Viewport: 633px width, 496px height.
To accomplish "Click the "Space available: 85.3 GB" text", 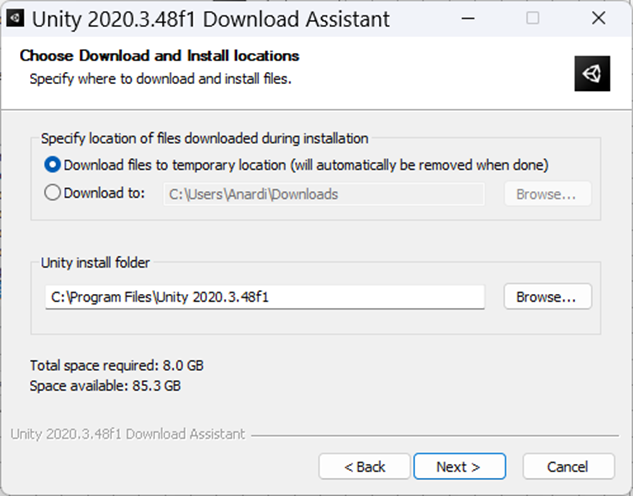I will [105, 386].
